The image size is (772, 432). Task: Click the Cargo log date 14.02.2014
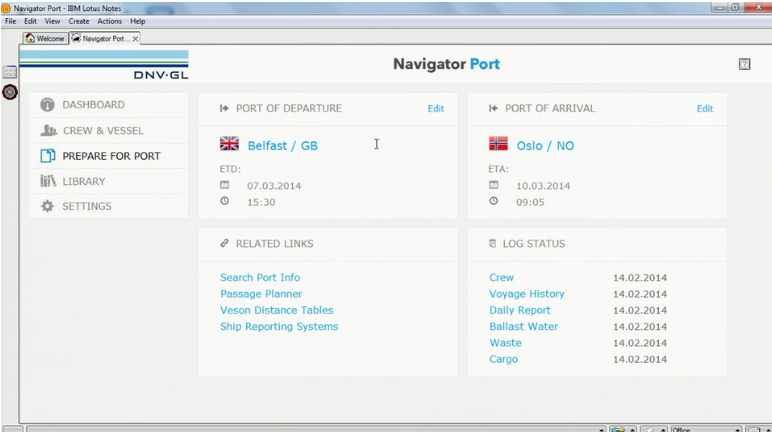(x=640, y=359)
